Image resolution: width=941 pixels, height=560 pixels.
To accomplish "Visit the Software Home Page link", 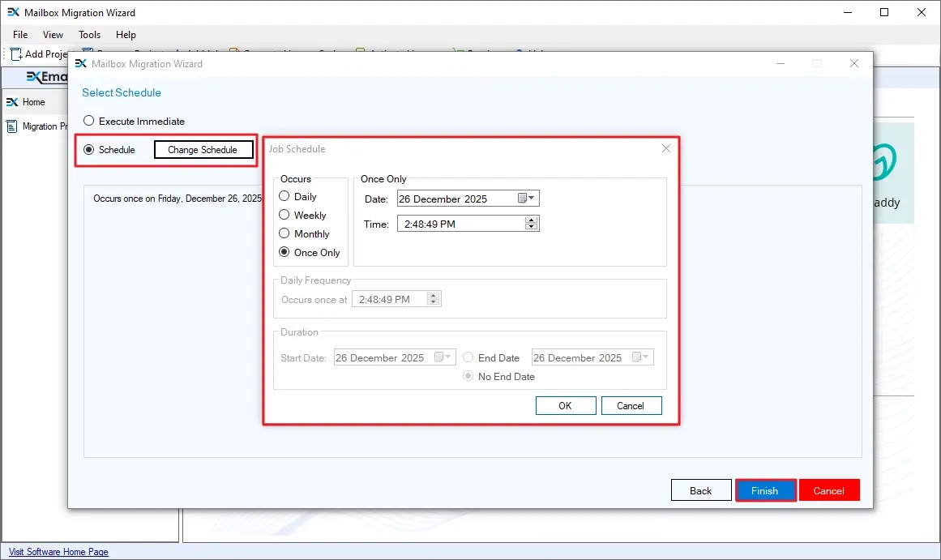I will tap(58, 551).
